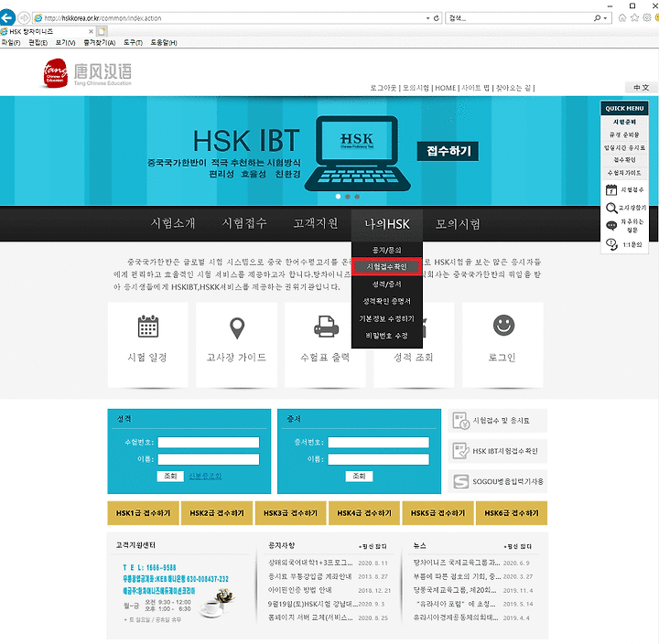Open browser 보기(V) menu
The height and width of the screenshot is (644, 659).
click(x=65, y=42)
